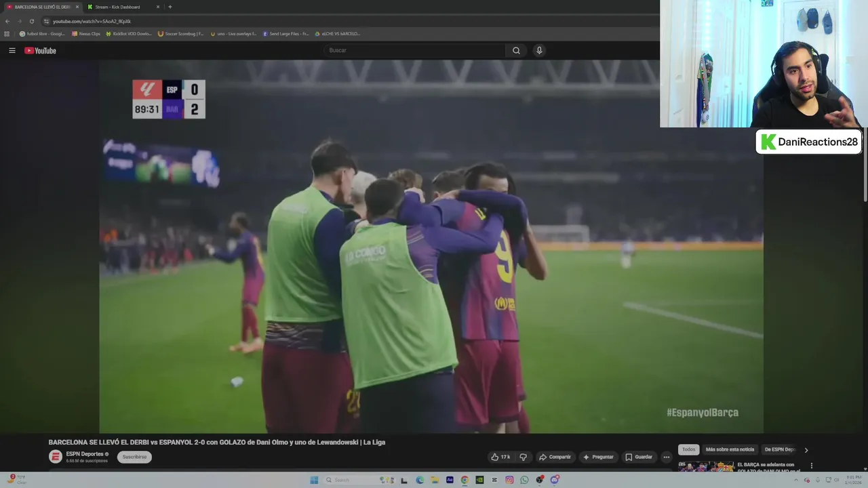Viewport: 868px width, 488px height.
Task: Subscribe with the Suscribirse button
Action: (134, 457)
